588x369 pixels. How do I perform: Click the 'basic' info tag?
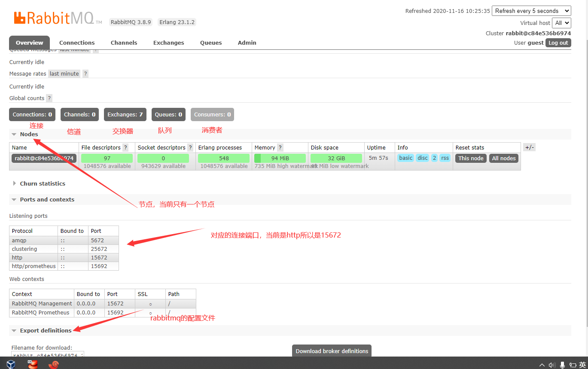point(405,158)
